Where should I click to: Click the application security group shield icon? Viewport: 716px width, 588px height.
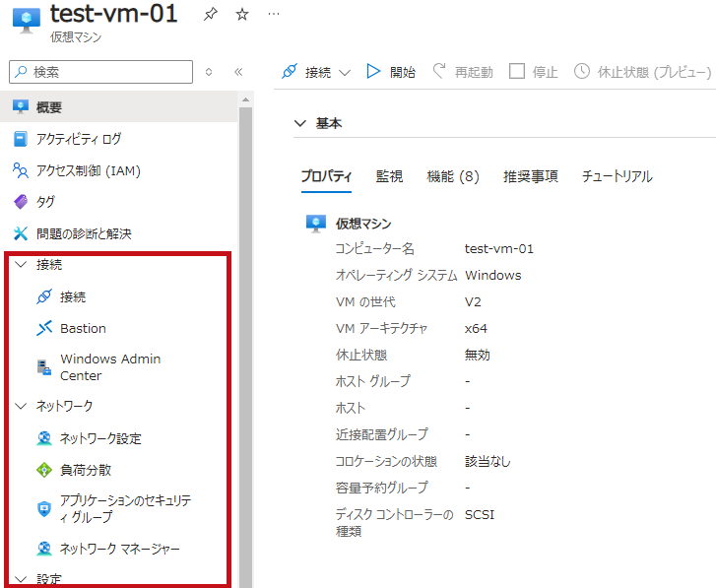44,508
